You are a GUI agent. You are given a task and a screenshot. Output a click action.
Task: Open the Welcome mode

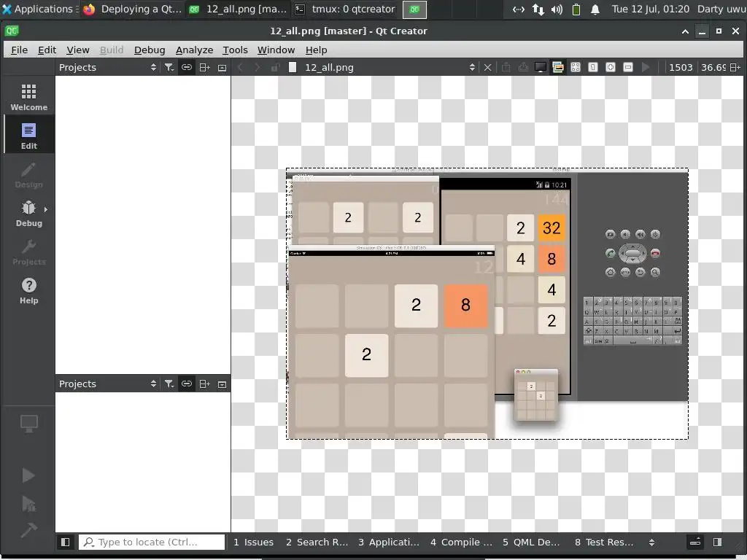(x=28, y=97)
